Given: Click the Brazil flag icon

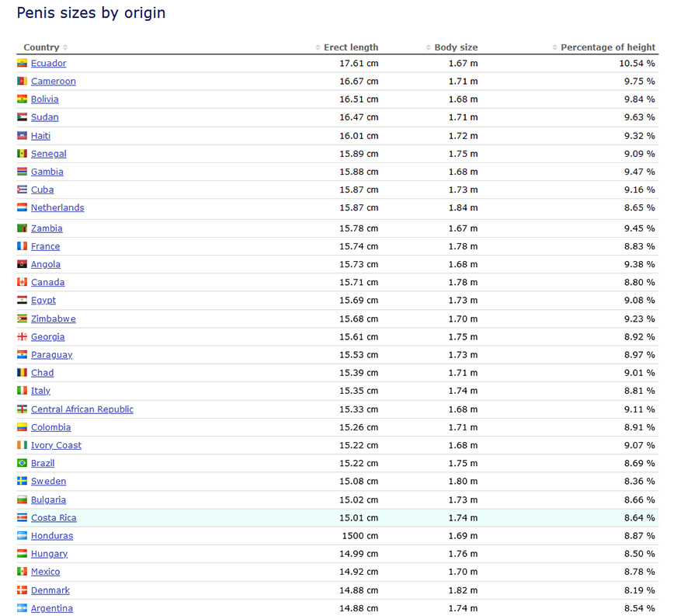Looking at the screenshot, I should click(x=23, y=463).
